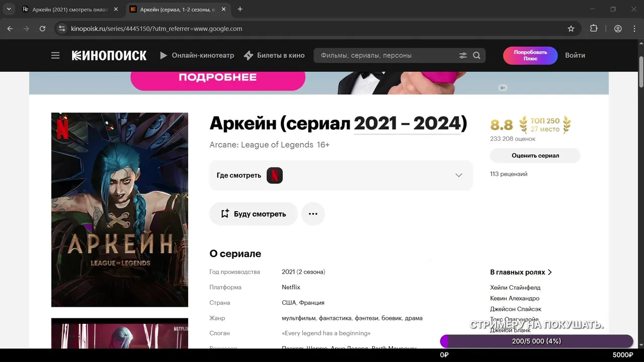
Task: Open browser extensions puzzle icon
Action: tap(594, 29)
